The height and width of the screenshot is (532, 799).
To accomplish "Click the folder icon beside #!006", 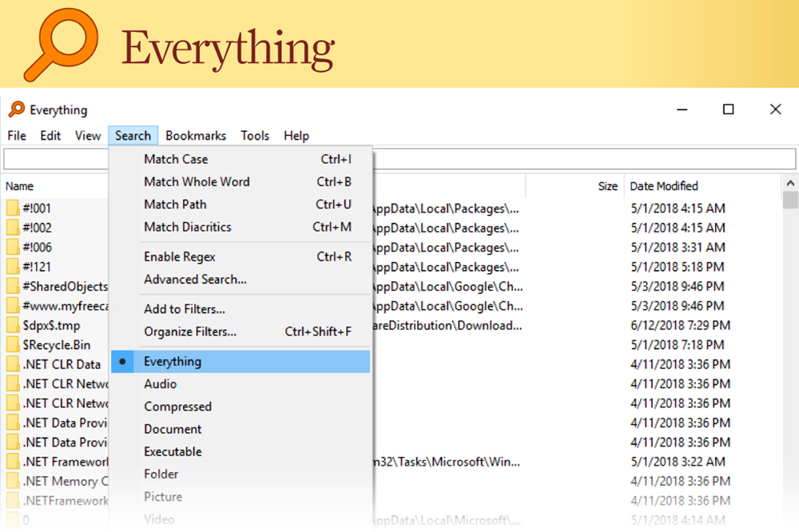I will 13,248.
